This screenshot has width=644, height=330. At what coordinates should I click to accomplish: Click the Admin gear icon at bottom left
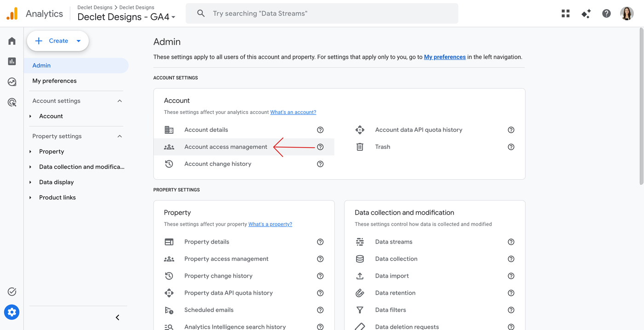12,313
